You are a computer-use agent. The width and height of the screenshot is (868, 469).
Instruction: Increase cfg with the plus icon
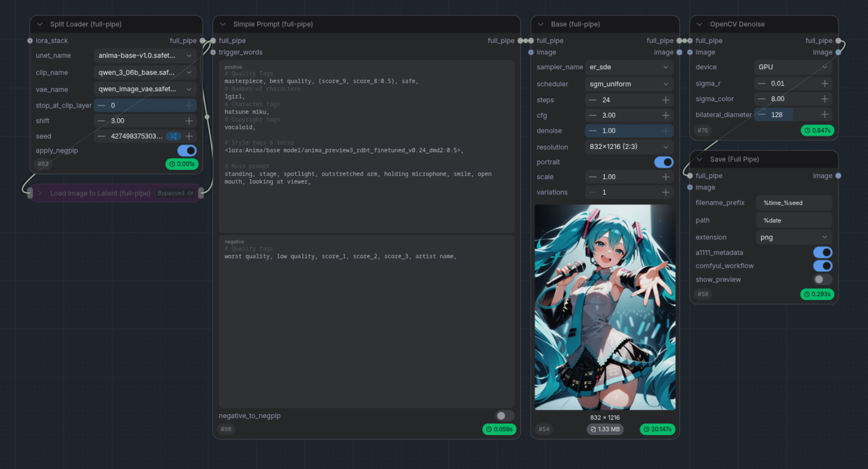click(666, 115)
